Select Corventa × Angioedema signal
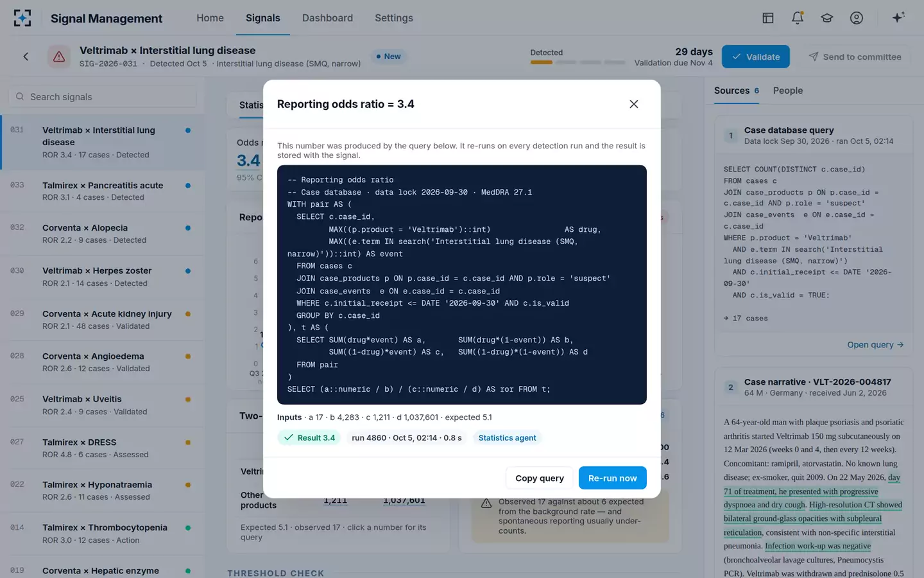Screen dimensions: 924x578 [x=103, y=362]
